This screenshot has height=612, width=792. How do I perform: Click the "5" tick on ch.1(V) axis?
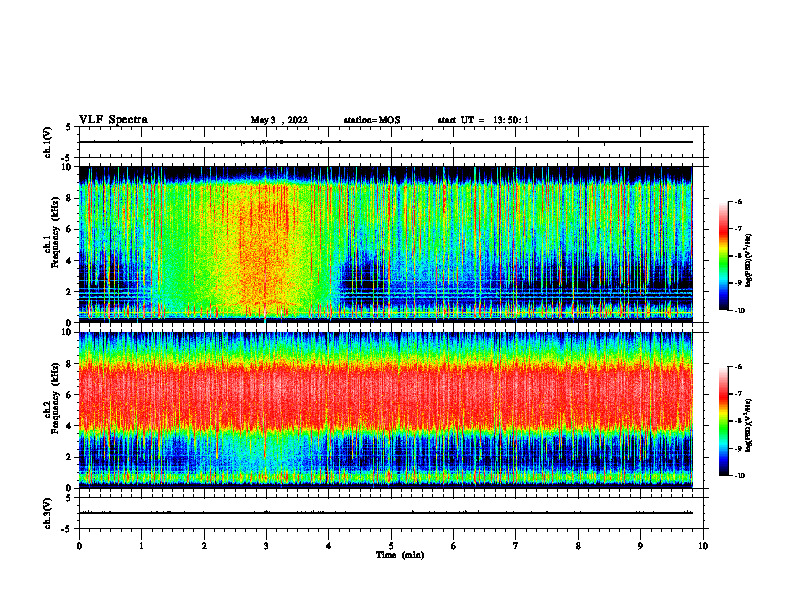[x=69, y=127]
